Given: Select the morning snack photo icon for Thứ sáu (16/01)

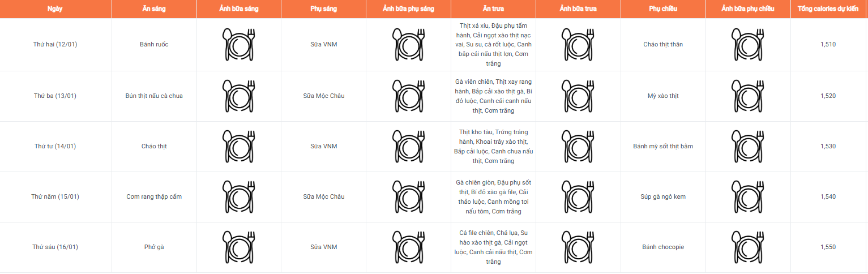Looking at the screenshot, I should 408,247.
